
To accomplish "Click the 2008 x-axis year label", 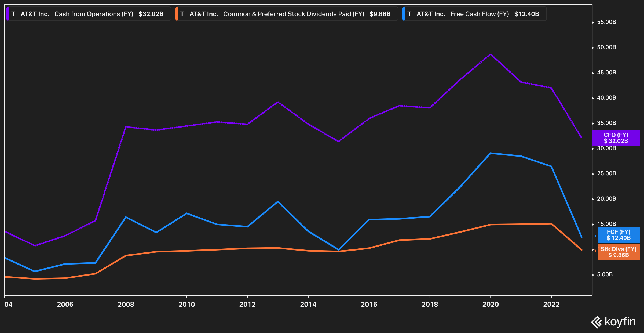I will click(x=126, y=304).
